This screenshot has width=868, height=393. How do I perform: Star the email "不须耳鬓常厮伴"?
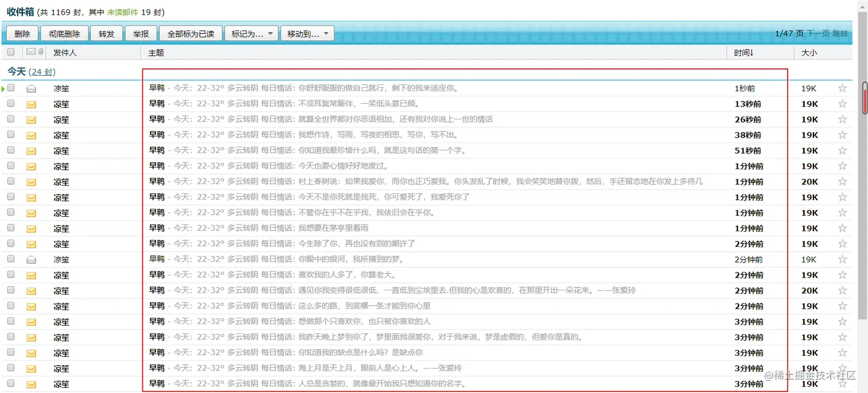point(842,104)
